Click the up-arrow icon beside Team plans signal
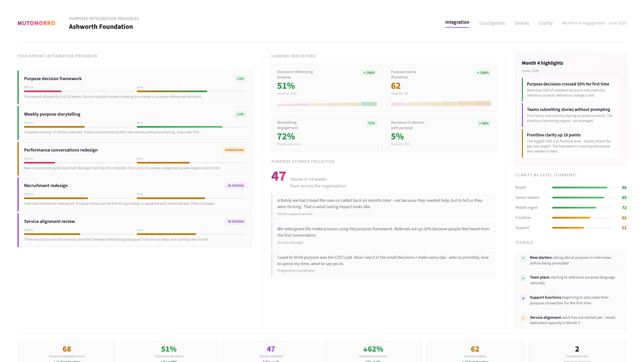 523,278
